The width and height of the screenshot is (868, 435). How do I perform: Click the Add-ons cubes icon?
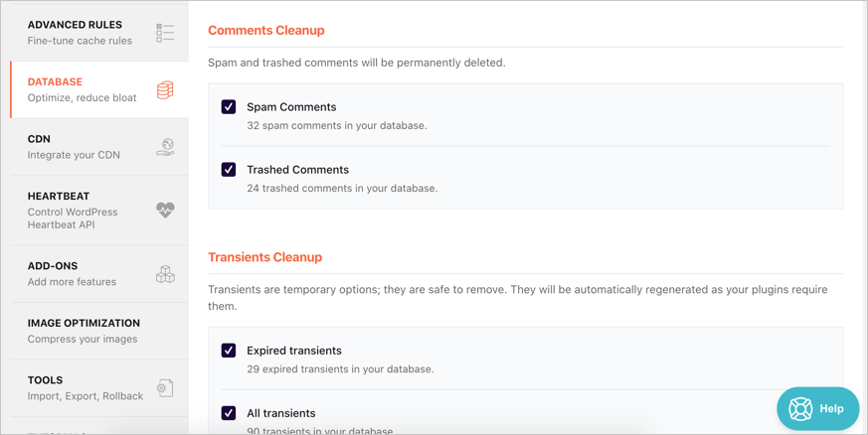165,274
